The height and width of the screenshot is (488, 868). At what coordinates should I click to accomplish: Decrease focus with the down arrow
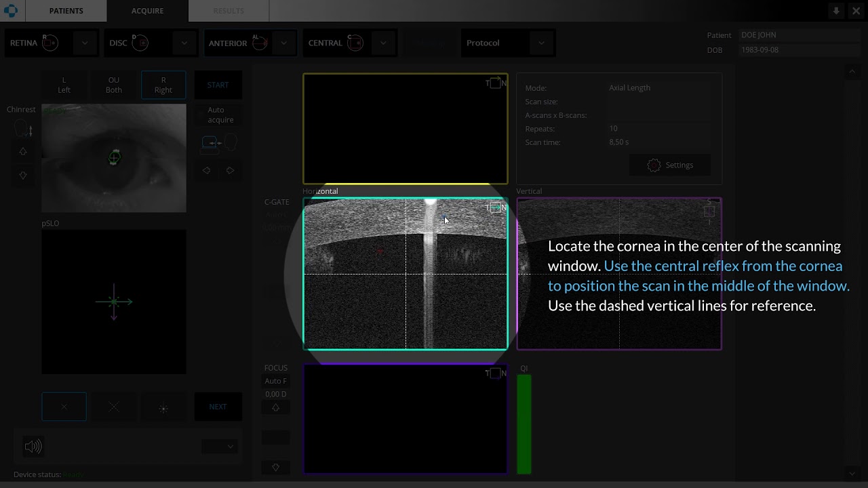[x=276, y=467]
